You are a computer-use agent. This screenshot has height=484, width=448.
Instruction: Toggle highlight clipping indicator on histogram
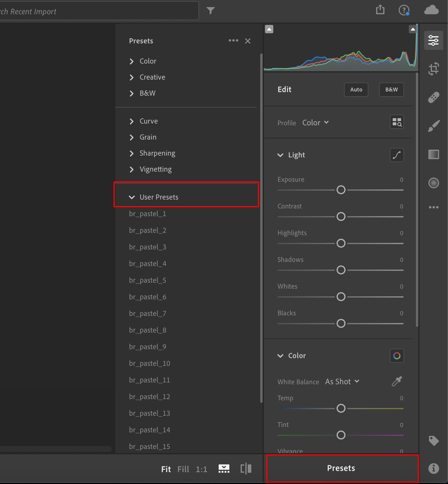(413, 29)
